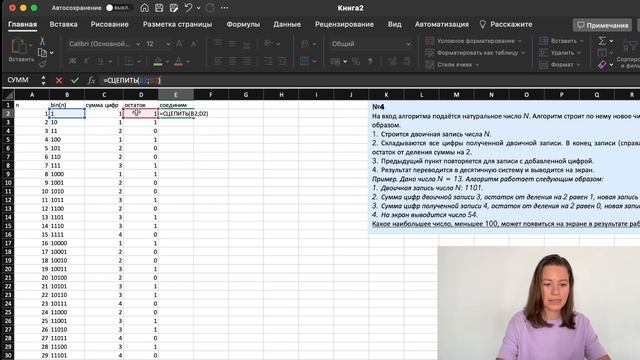Click the Paste clipboard icon
The image size is (640, 360).
pyautogui.click(x=18, y=46)
